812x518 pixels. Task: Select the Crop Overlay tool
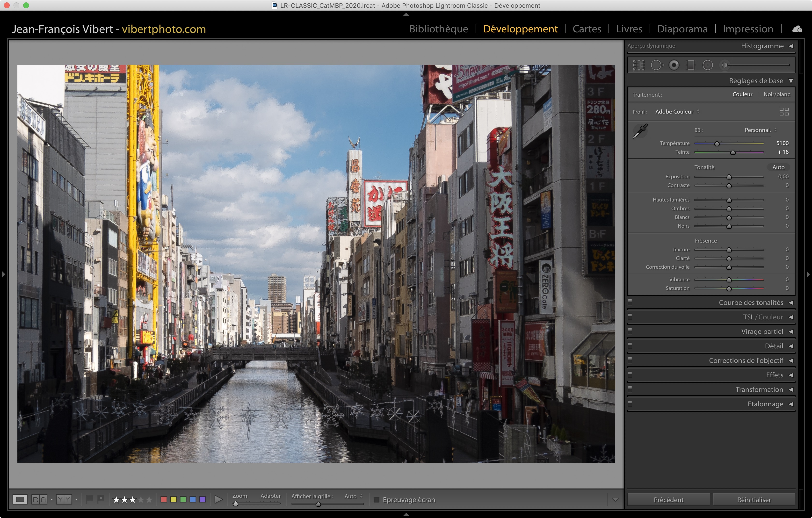click(x=638, y=65)
